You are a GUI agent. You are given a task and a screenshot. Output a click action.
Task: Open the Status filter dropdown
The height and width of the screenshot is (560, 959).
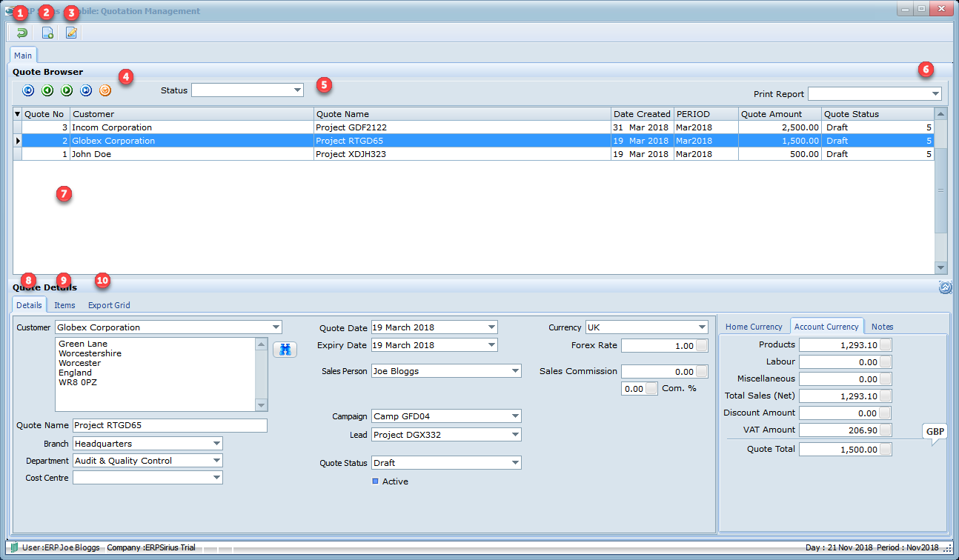click(297, 90)
